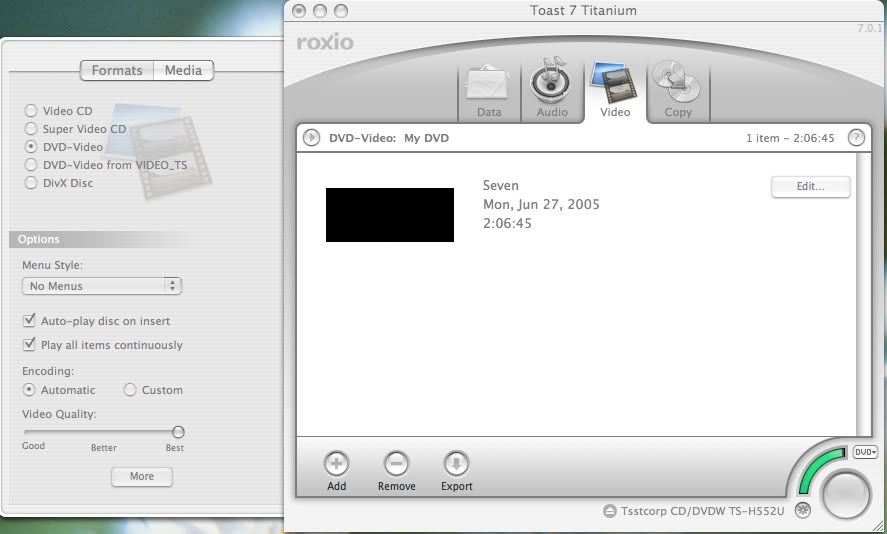Screen dimensions: 887x534
Task: Click the recorder settings gear icon
Action: [803, 510]
